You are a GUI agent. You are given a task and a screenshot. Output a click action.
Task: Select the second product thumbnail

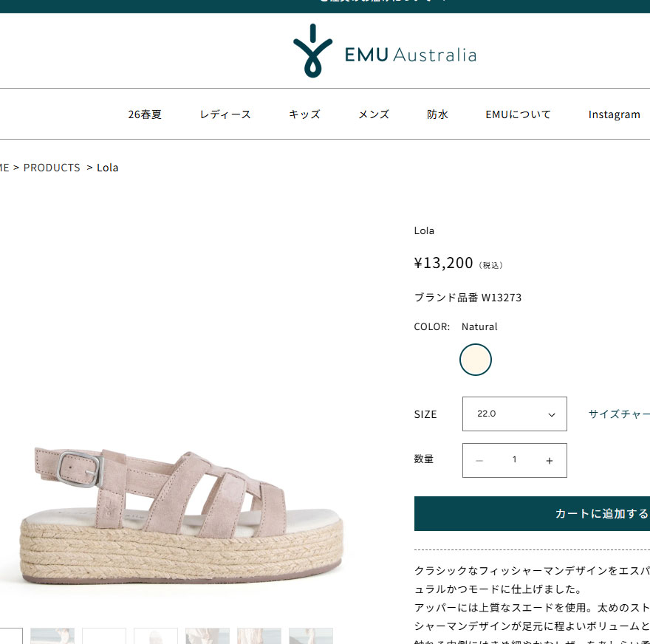[x=52, y=636]
